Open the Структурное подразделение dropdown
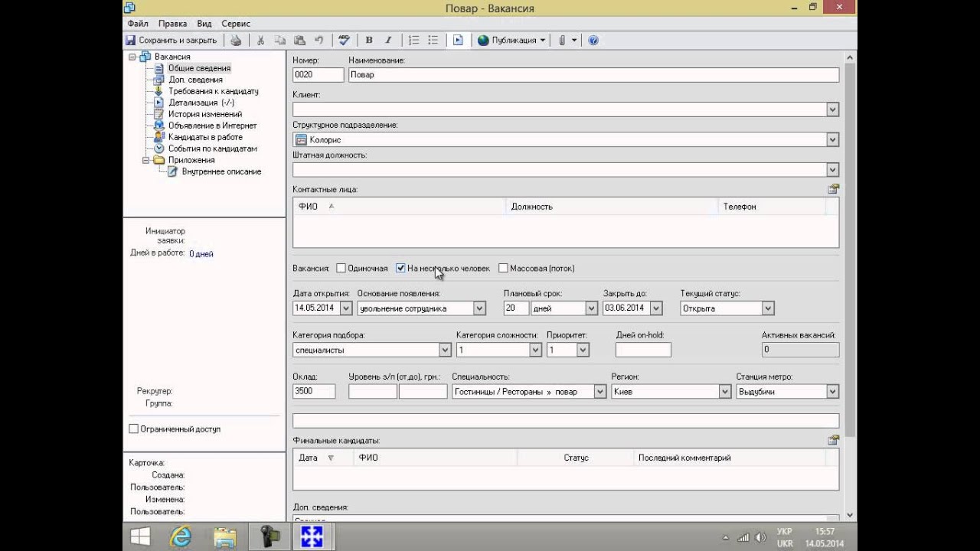 click(833, 140)
